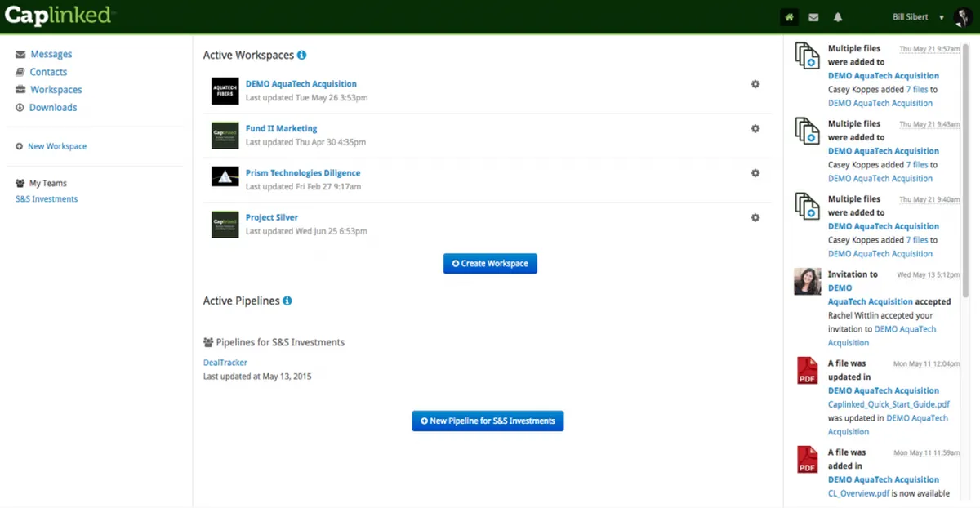Open DEMO AquaTech Acquisition workspace
Image resolution: width=980 pixels, height=508 pixels.
coord(301,84)
